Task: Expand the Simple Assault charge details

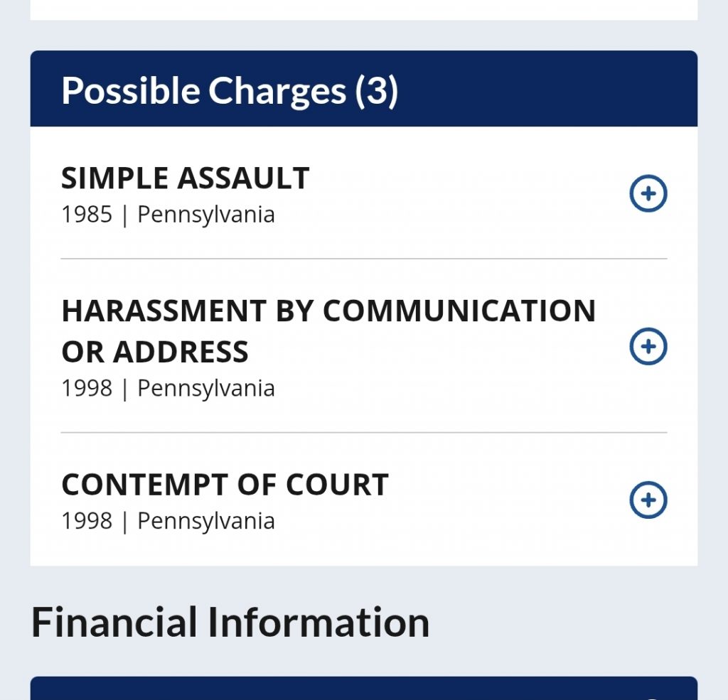Action: point(648,193)
